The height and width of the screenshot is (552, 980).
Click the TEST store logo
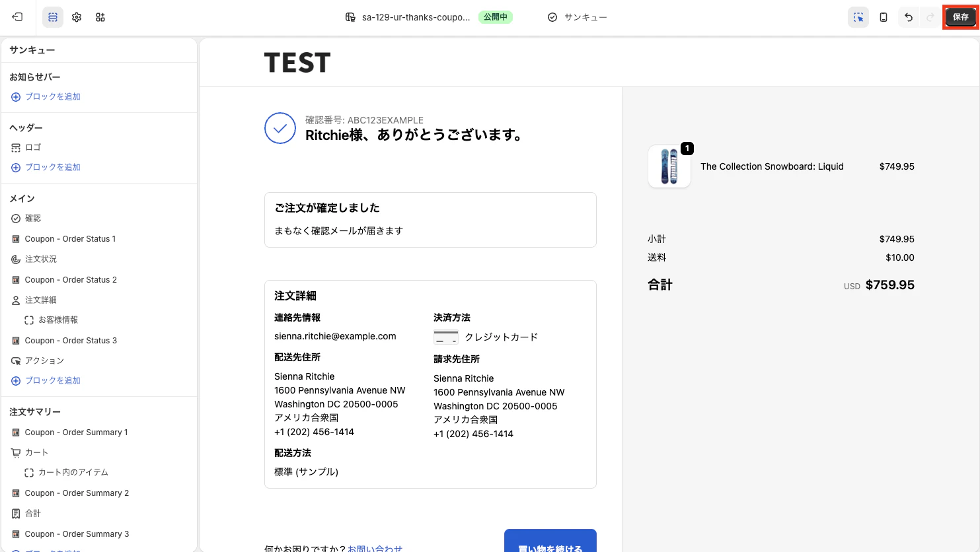297,63
